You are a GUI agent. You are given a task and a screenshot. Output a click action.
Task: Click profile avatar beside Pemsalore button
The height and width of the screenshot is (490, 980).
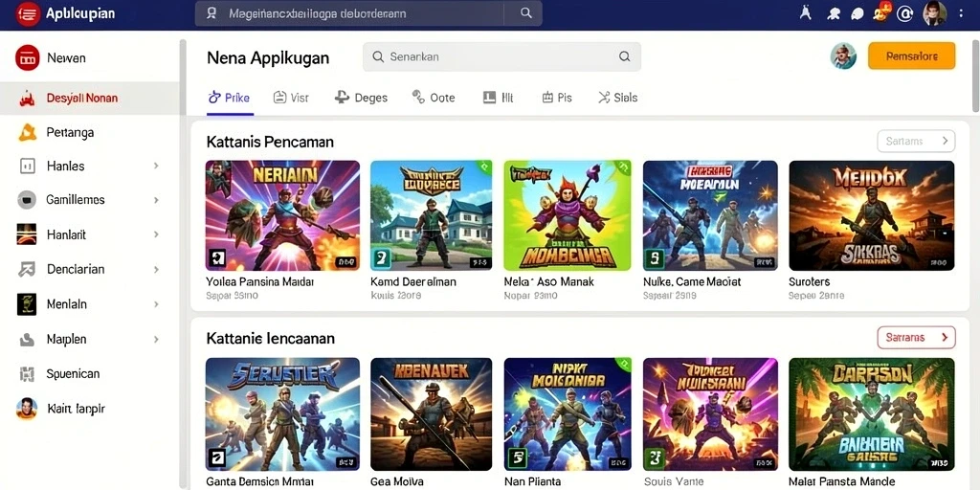(x=843, y=56)
